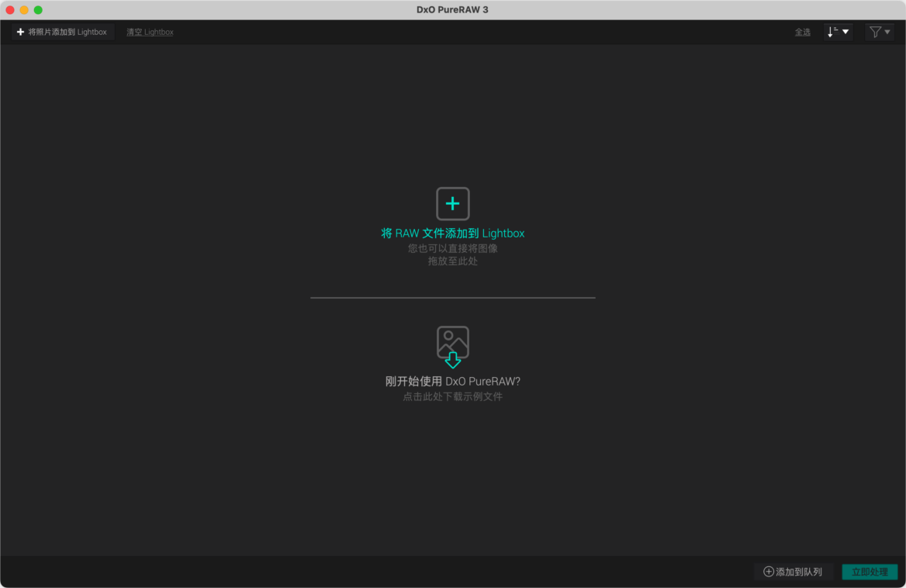Maximize the window with green button
Screen dimensions: 906x588
(x=38, y=10)
